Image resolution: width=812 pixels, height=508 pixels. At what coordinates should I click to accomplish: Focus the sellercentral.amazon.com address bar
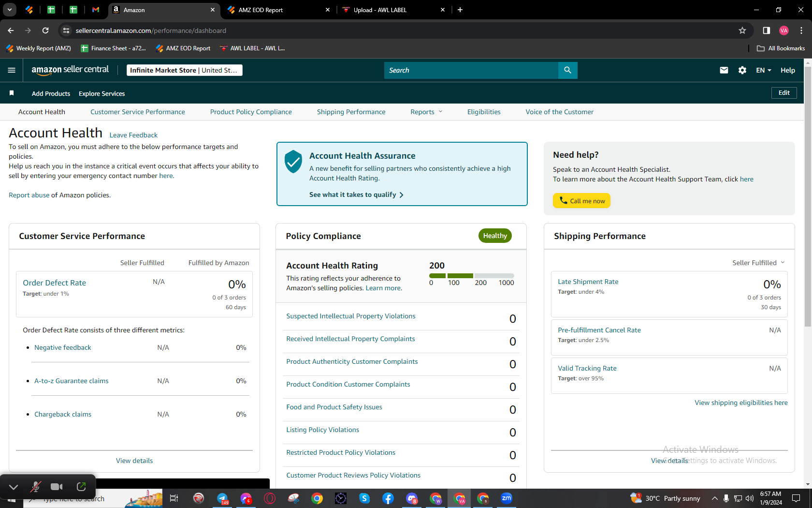[x=401, y=30]
